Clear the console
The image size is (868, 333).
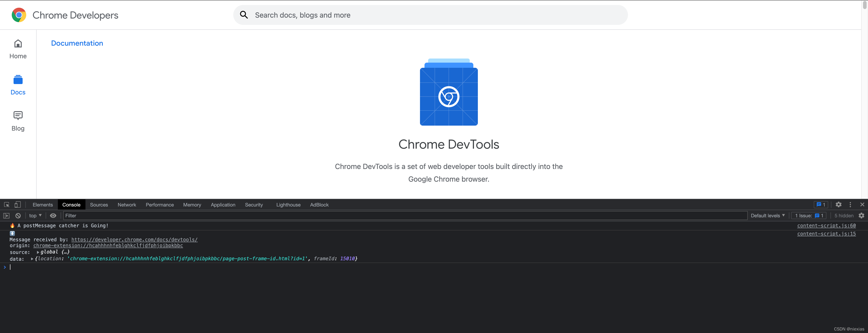(x=18, y=216)
